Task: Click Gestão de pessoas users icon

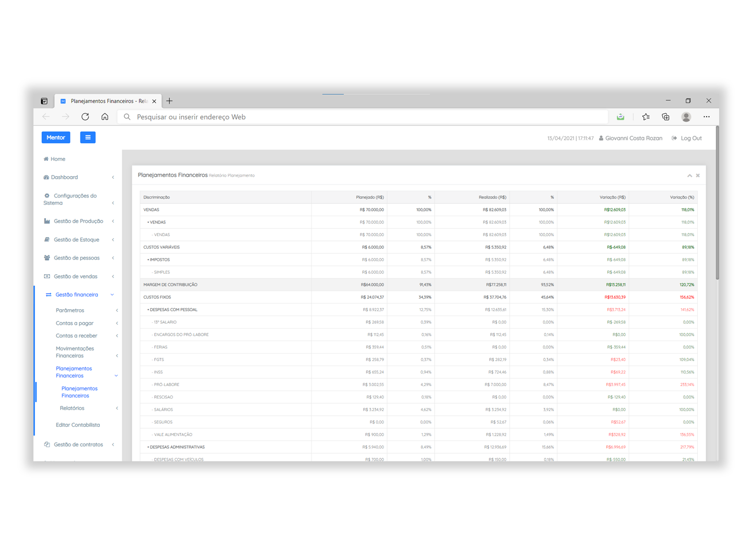Action: [47, 258]
